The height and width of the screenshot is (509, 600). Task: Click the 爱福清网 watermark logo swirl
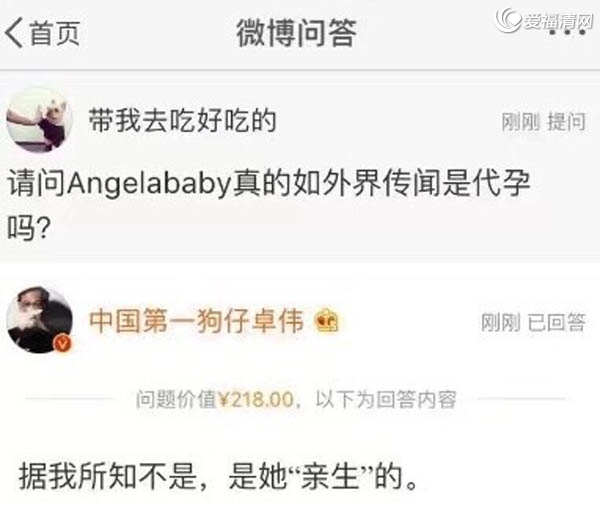click(509, 19)
